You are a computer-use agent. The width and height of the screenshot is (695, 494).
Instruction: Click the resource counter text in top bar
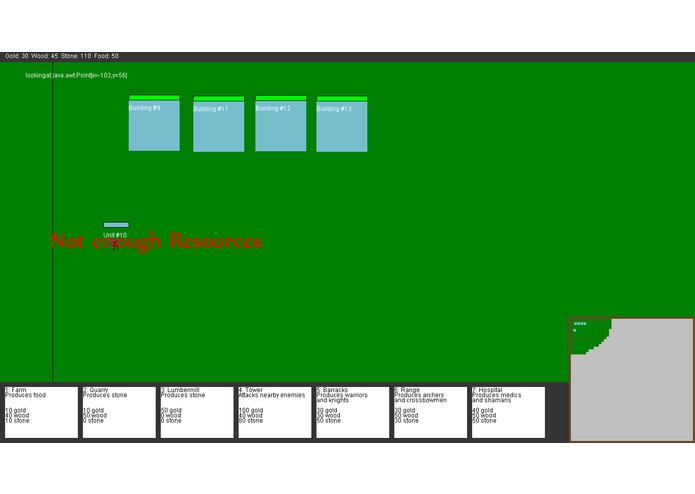pos(62,56)
